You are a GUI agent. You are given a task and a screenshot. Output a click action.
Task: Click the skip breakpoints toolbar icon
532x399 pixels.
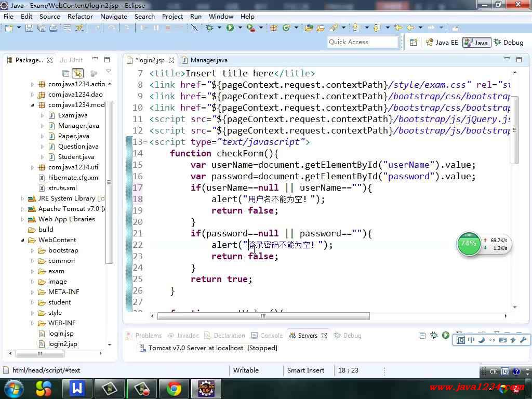click(194, 28)
